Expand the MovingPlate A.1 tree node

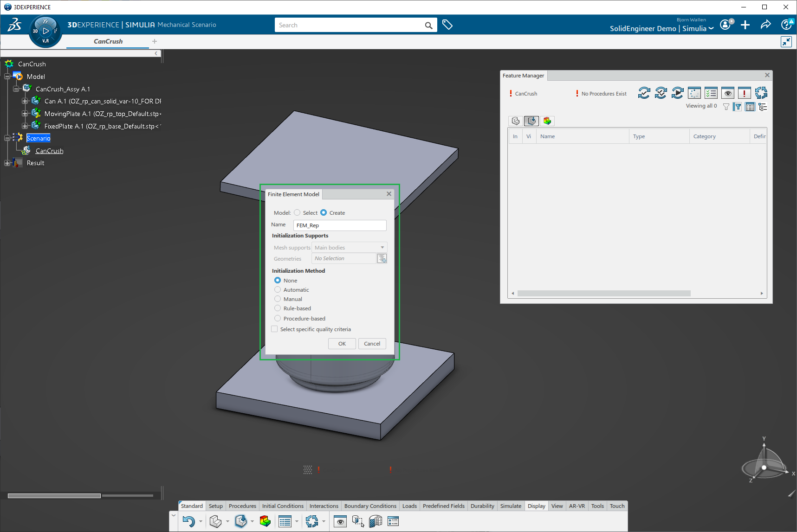pyautogui.click(x=25, y=114)
